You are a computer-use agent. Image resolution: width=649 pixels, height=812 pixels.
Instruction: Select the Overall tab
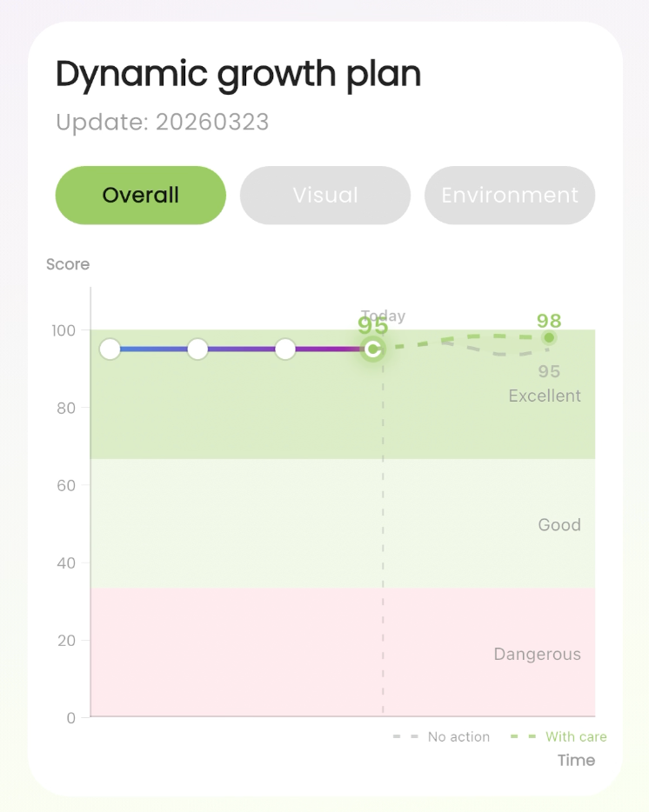[140, 196]
